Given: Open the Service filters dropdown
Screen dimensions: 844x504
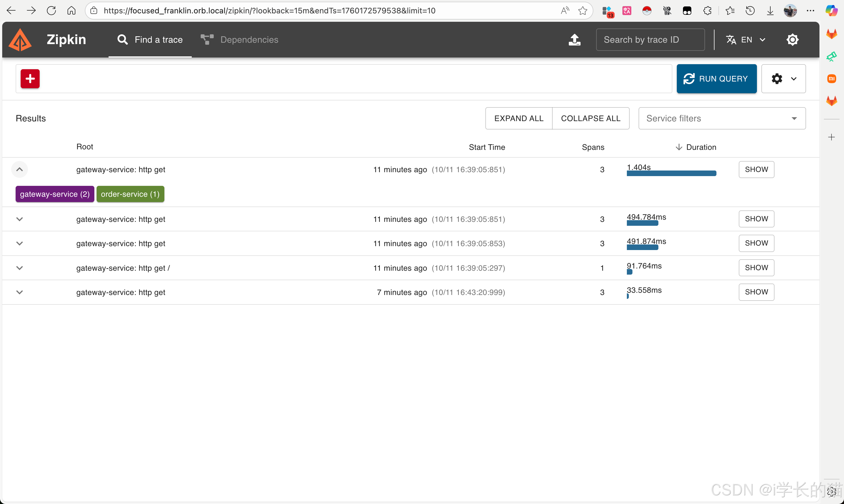Looking at the screenshot, I should pyautogui.click(x=722, y=118).
